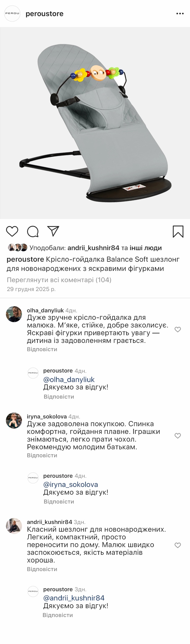Image resolution: width=190 pixels, height=644 pixels.
Task: Open the comment bubble icon
Action: pos(33,231)
